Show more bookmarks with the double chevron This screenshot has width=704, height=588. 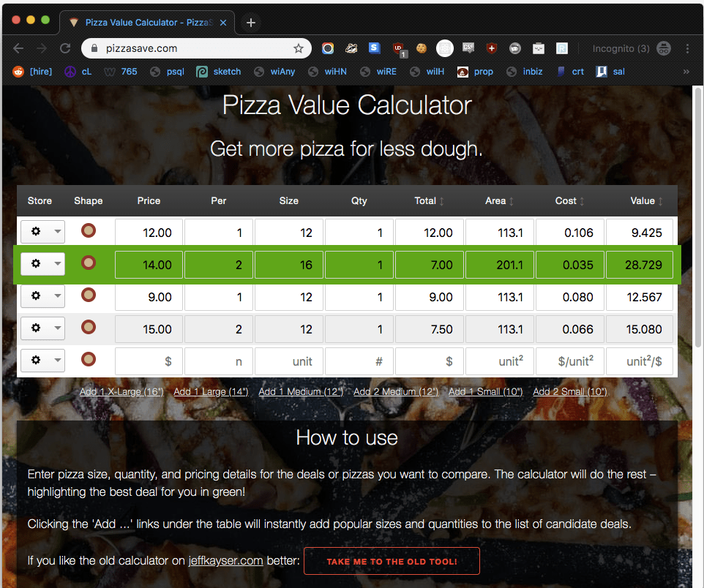click(x=686, y=72)
